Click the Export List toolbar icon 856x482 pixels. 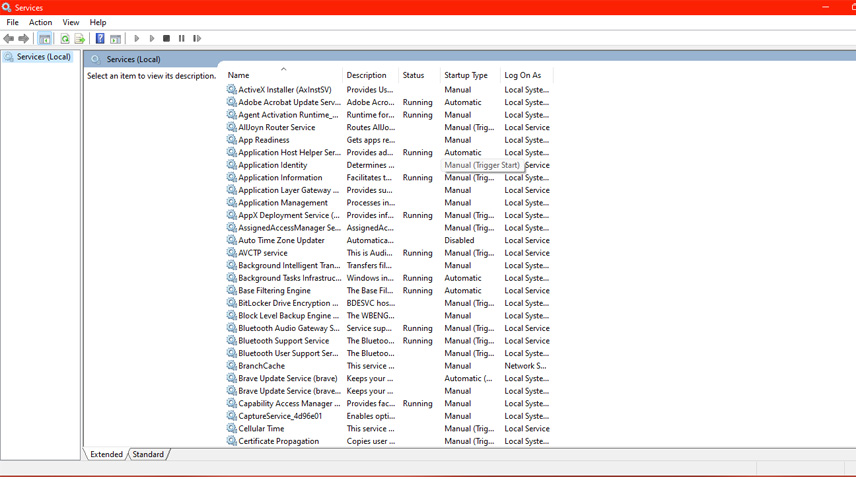click(80, 39)
